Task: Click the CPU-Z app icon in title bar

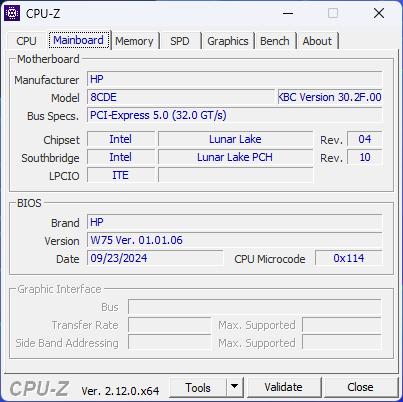Action: click(12, 13)
